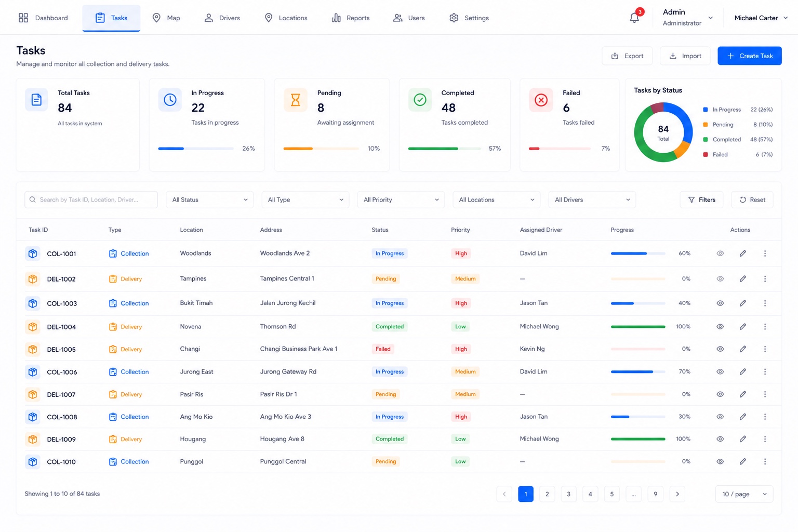
Task: Click the box icon beside COL-1006
Action: pos(33,372)
